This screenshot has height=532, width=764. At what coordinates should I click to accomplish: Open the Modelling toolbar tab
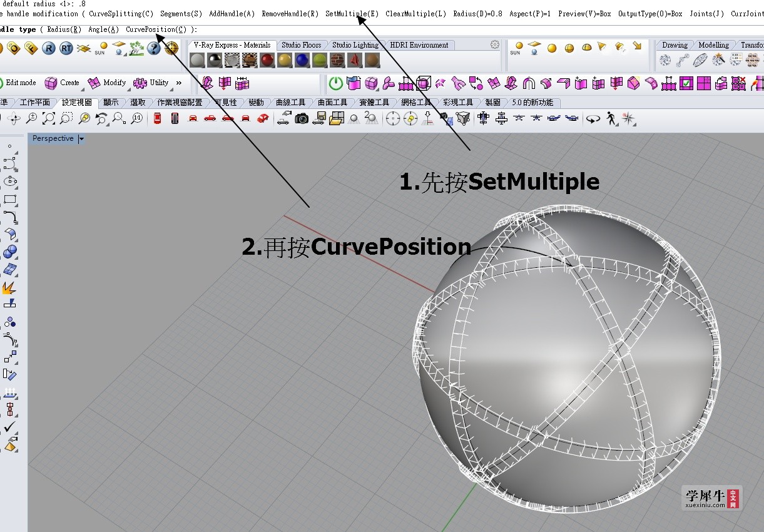click(713, 45)
